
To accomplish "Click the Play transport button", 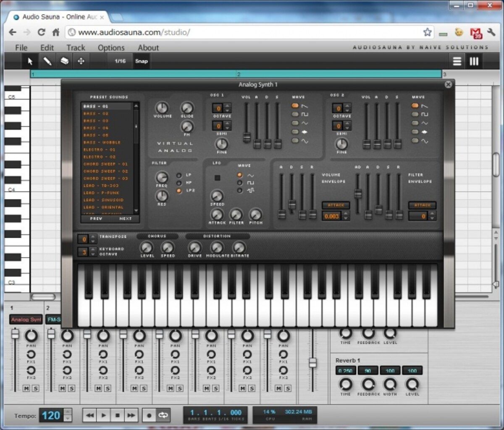I will (104, 415).
